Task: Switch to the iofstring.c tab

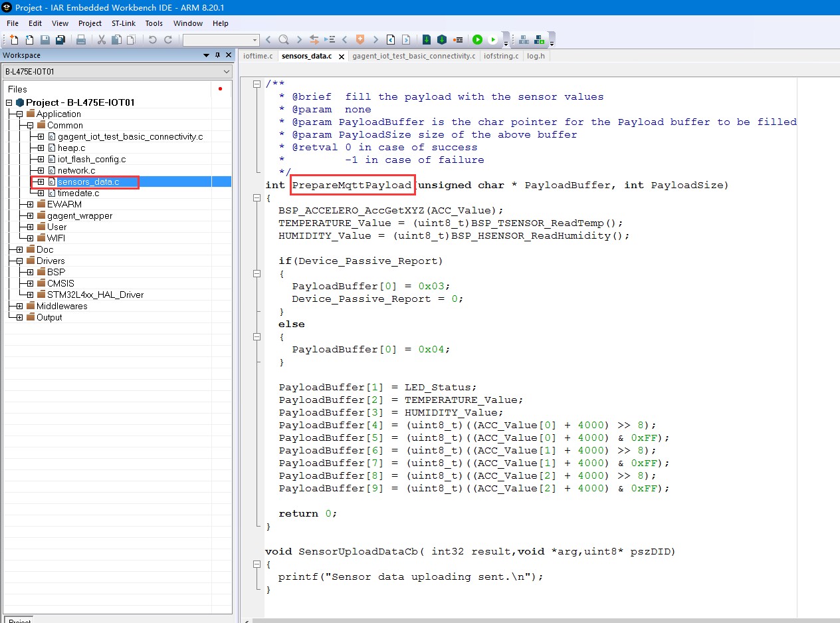Action: (501, 56)
